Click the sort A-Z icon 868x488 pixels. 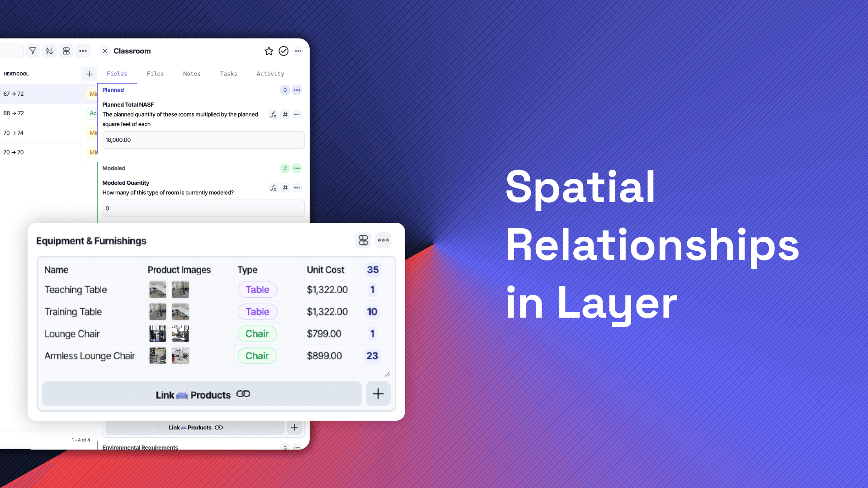(49, 51)
